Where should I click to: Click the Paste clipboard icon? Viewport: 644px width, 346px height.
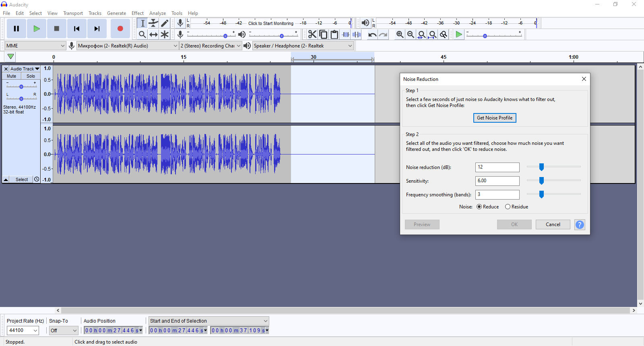pyautogui.click(x=334, y=35)
